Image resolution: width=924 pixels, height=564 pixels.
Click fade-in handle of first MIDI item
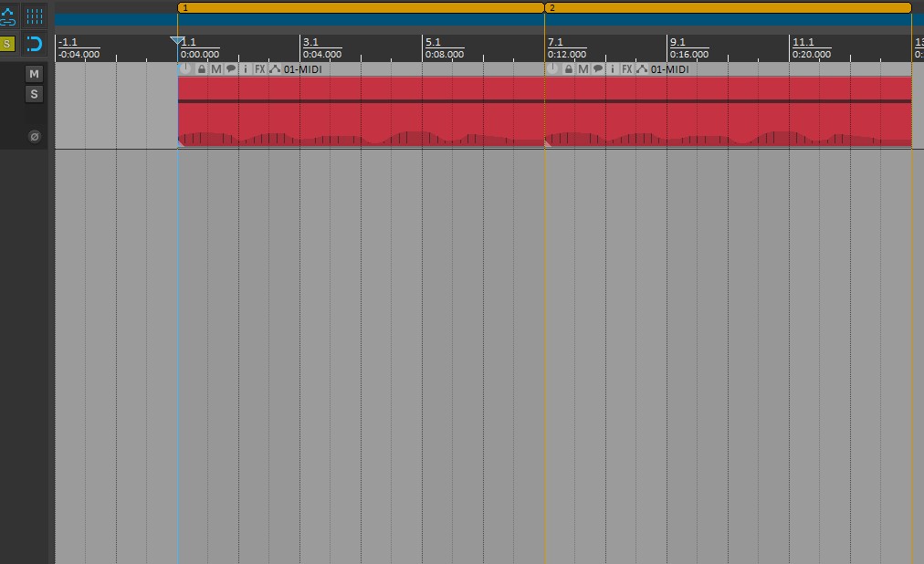click(181, 142)
